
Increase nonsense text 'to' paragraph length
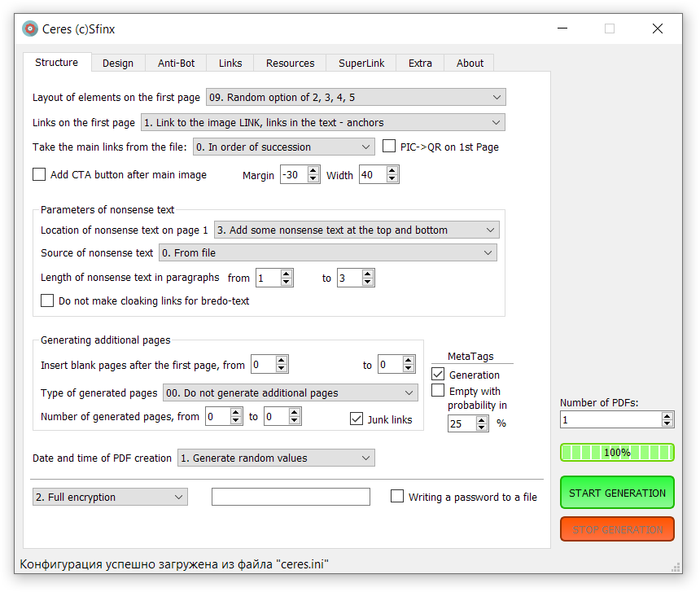click(368, 274)
